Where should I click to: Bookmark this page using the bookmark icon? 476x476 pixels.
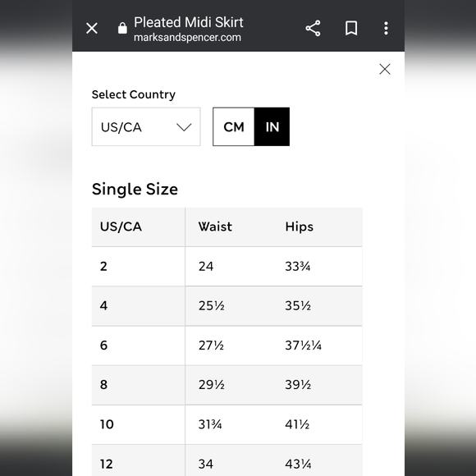351,28
